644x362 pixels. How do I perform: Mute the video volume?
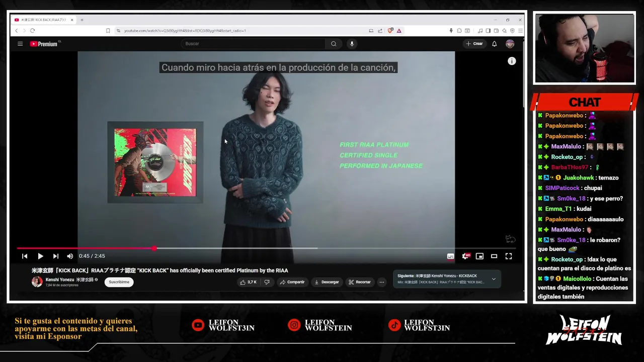pyautogui.click(x=70, y=256)
